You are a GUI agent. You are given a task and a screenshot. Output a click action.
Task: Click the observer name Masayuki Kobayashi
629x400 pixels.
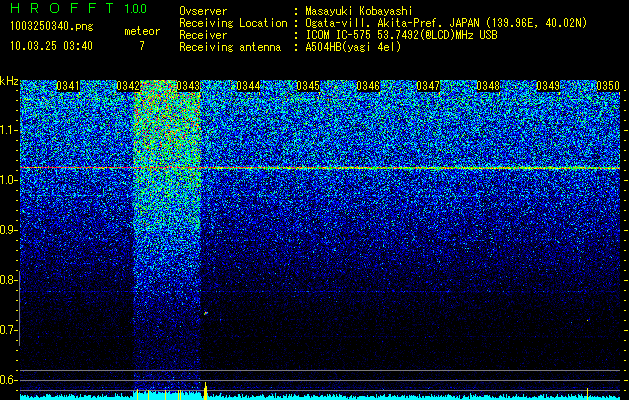click(x=359, y=11)
